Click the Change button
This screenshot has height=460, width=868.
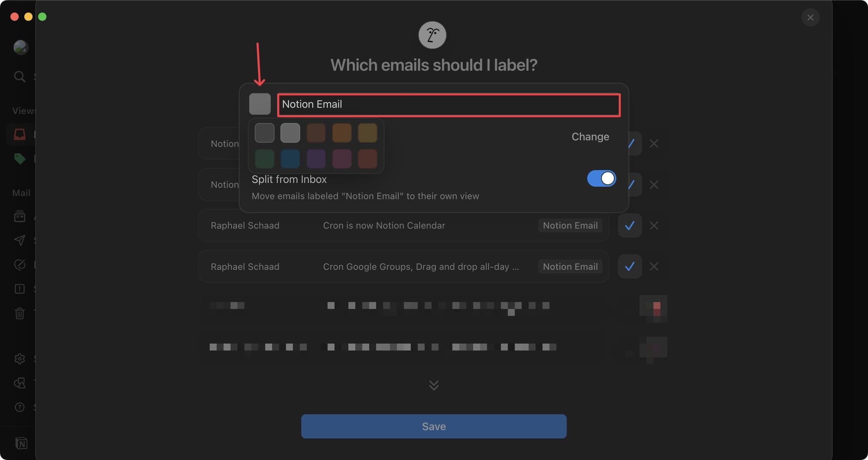pos(590,137)
